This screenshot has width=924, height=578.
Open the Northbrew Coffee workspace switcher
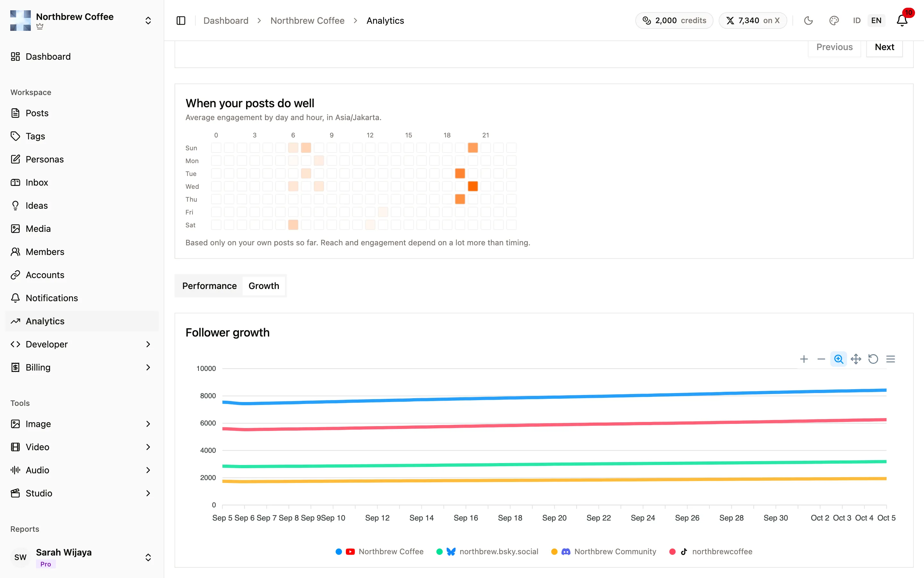click(82, 21)
